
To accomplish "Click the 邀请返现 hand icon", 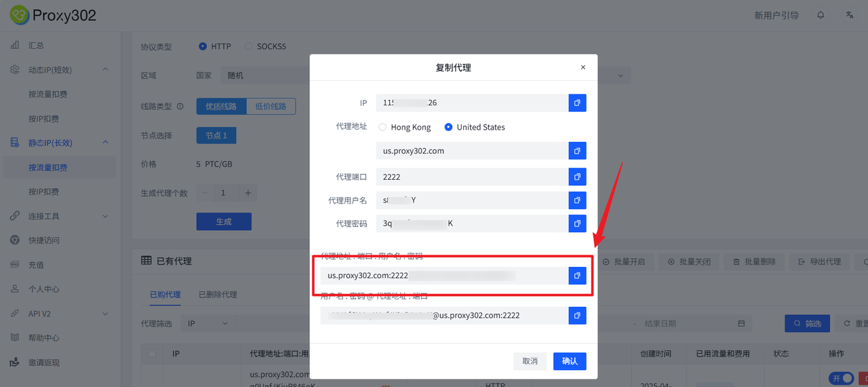I will click(x=15, y=362).
